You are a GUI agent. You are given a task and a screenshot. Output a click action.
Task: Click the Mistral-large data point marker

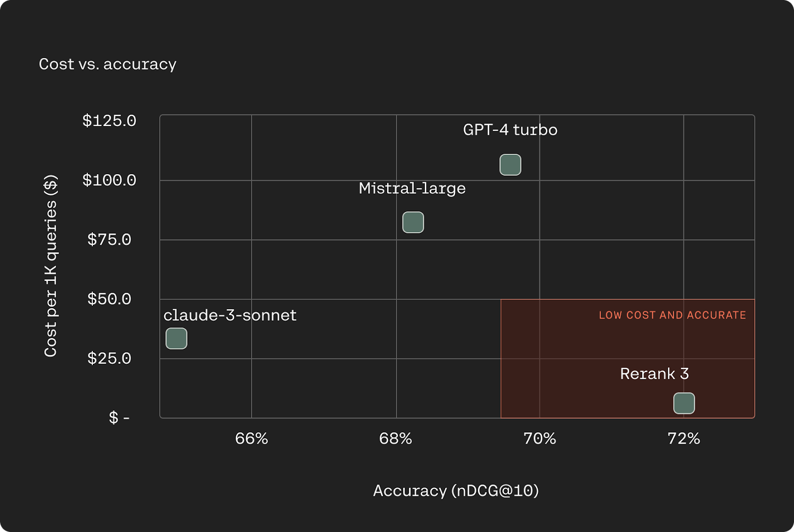[413, 222]
